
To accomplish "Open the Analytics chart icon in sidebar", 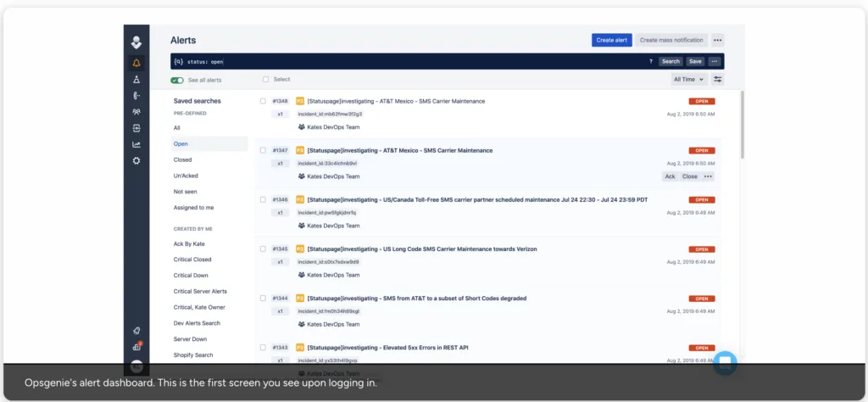I will 136,144.
